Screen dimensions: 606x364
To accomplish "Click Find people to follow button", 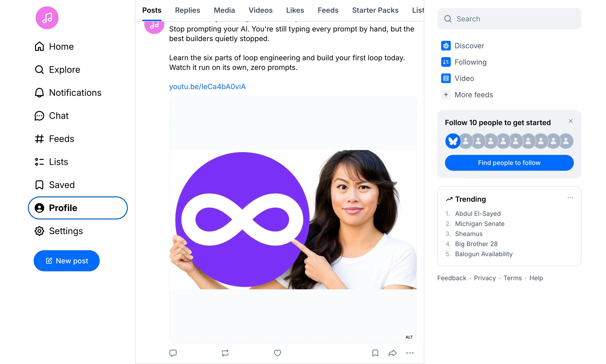I will click(509, 163).
